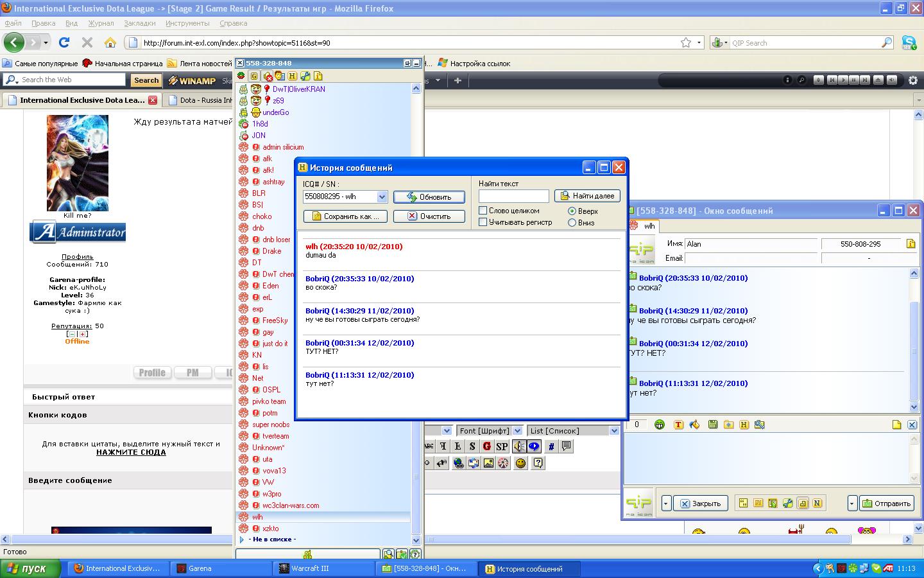Viewport: 924px width, 578px height.
Task: Open history (H) icon in message window toolbar
Action: [744, 425]
